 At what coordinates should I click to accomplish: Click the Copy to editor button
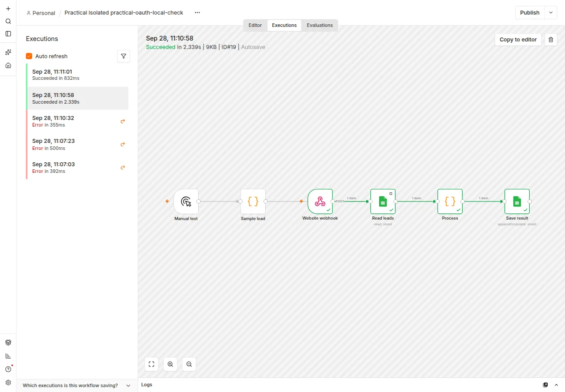tap(518, 40)
